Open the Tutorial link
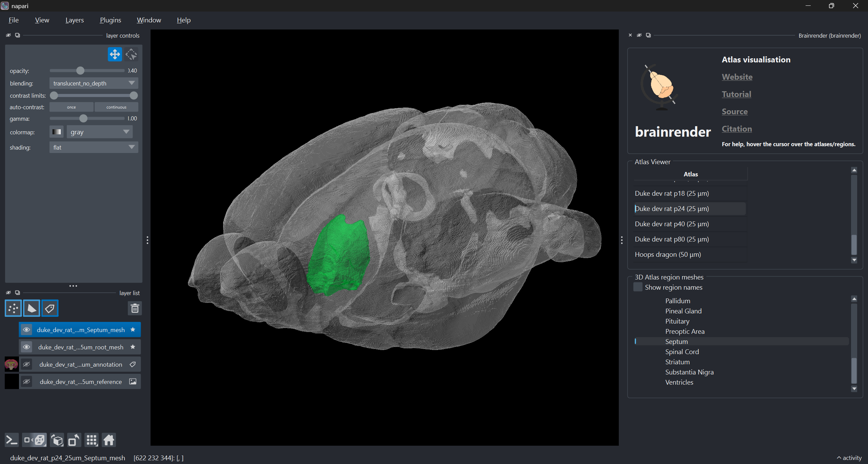Viewport: 868px width, 464px height. pyautogui.click(x=736, y=94)
